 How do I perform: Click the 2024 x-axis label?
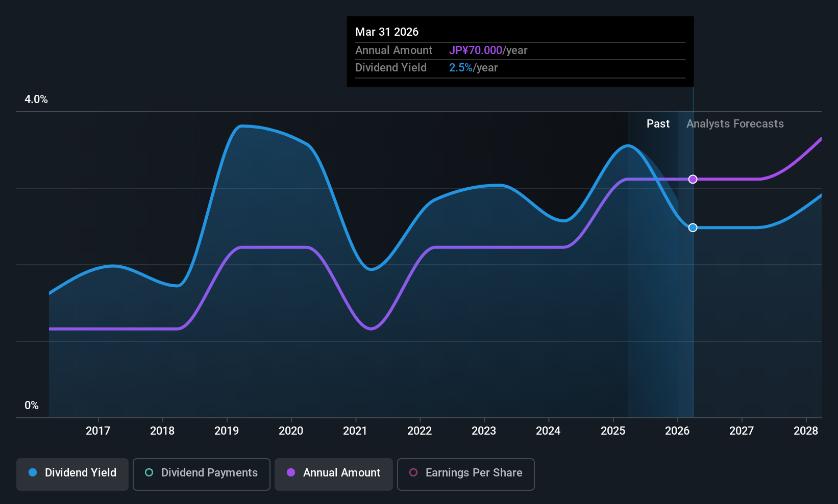pyautogui.click(x=548, y=431)
